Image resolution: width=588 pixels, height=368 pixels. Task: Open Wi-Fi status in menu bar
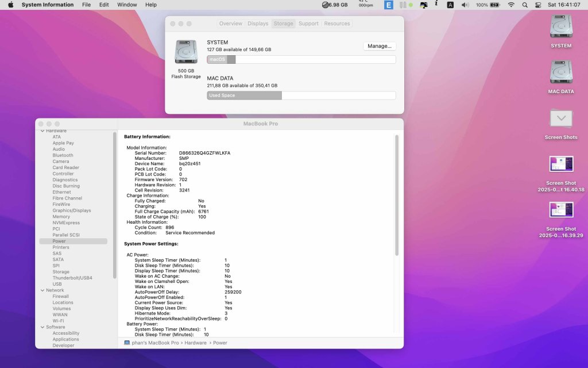click(510, 5)
